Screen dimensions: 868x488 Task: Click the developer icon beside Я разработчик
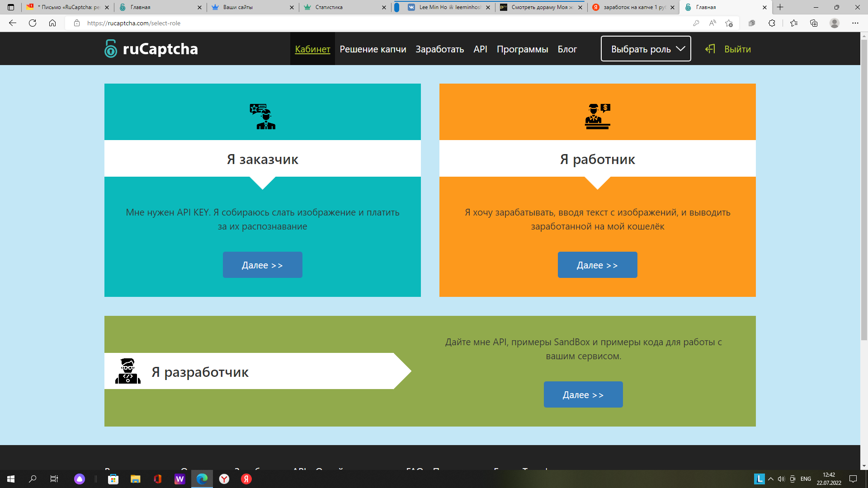pos(128,371)
